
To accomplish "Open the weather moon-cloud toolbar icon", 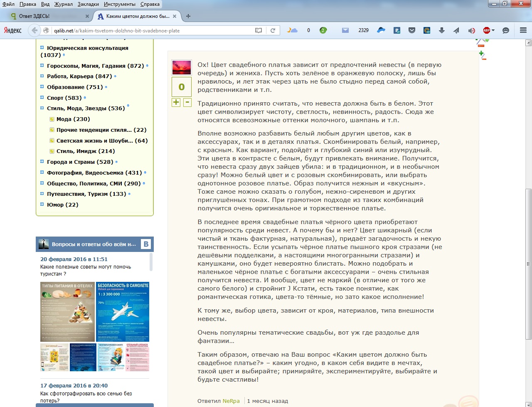I will (292, 30).
